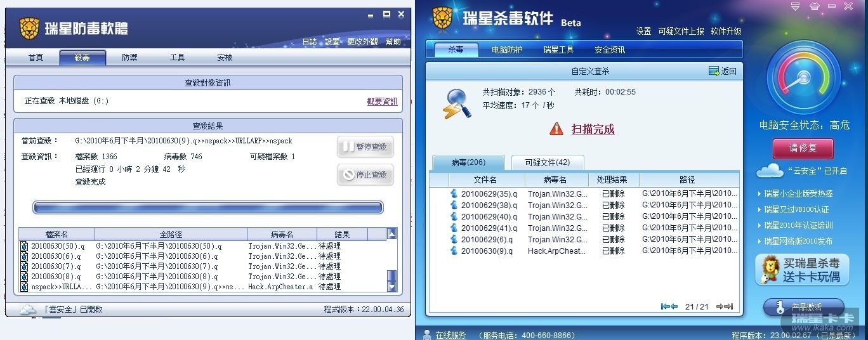Viewport: 868px width, 340px height.
Task: Open the title bar dropdown menu in Beta window
Action: (x=794, y=6)
